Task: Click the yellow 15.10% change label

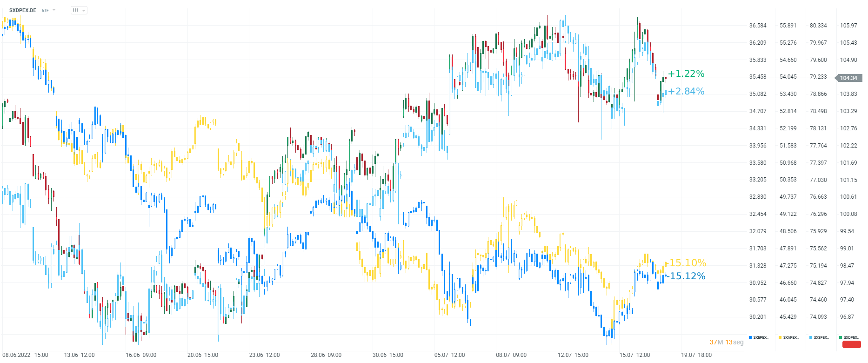Action: click(688, 263)
